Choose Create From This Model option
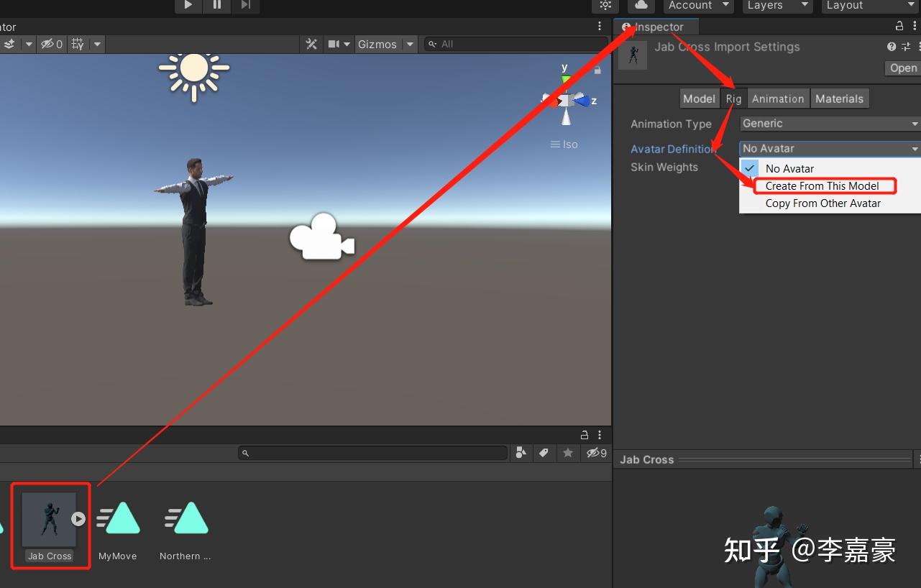The image size is (921, 588). [823, 185]
